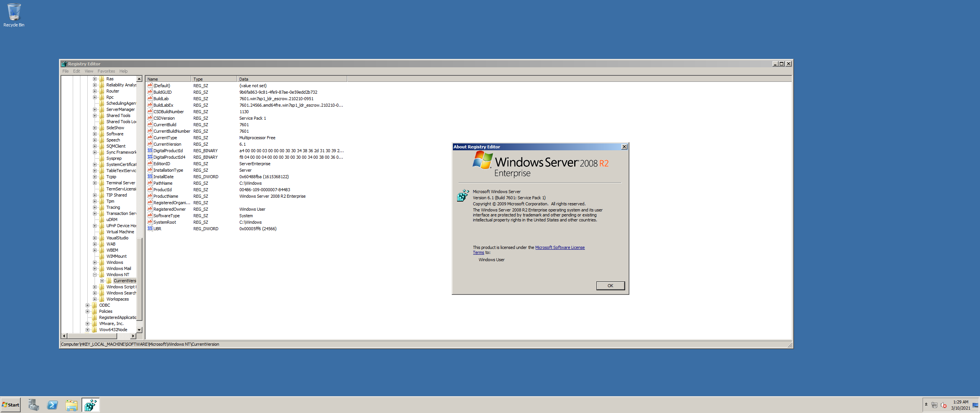Collapse the Windows NT tree node

click(95, 275)
